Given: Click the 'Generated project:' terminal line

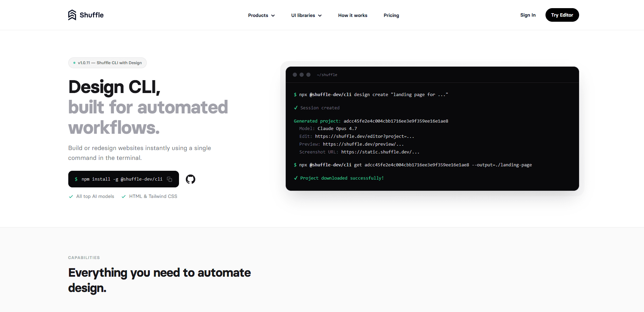Looking at the screenshot, I should click(x=371, y=121).
